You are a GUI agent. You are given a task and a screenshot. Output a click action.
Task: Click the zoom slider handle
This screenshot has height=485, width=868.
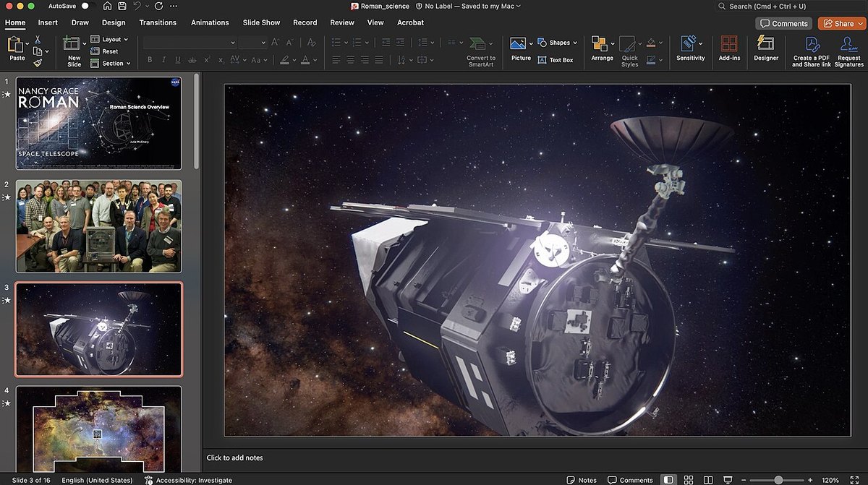coord(778,480)
